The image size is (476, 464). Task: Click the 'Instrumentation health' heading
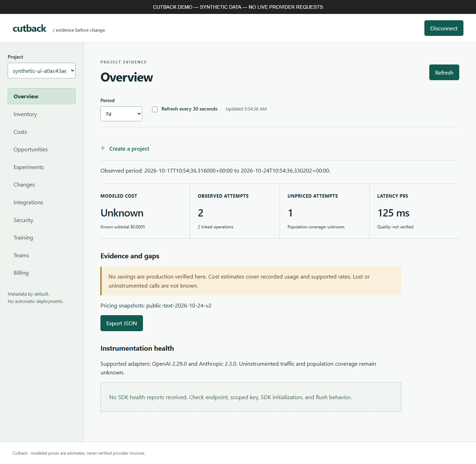click(137, 349)
